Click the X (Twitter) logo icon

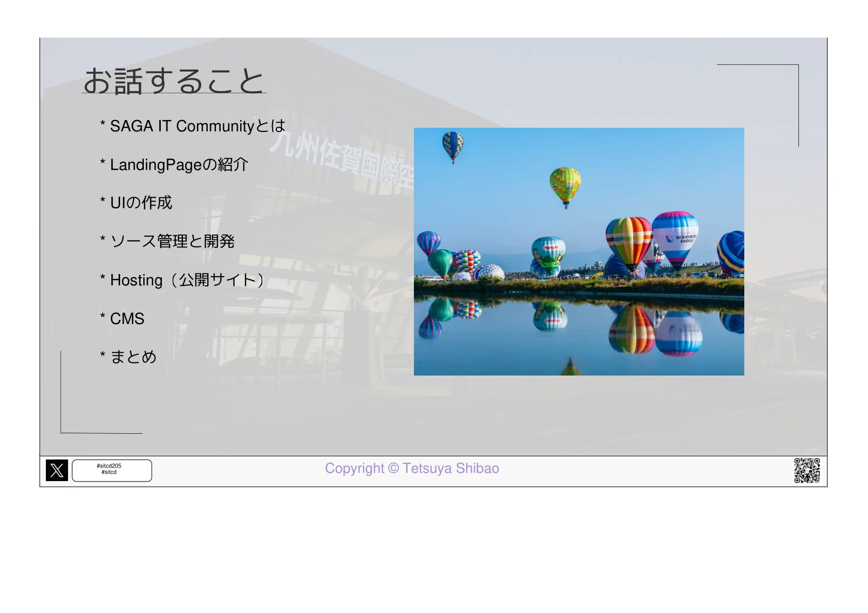(57, 470)
